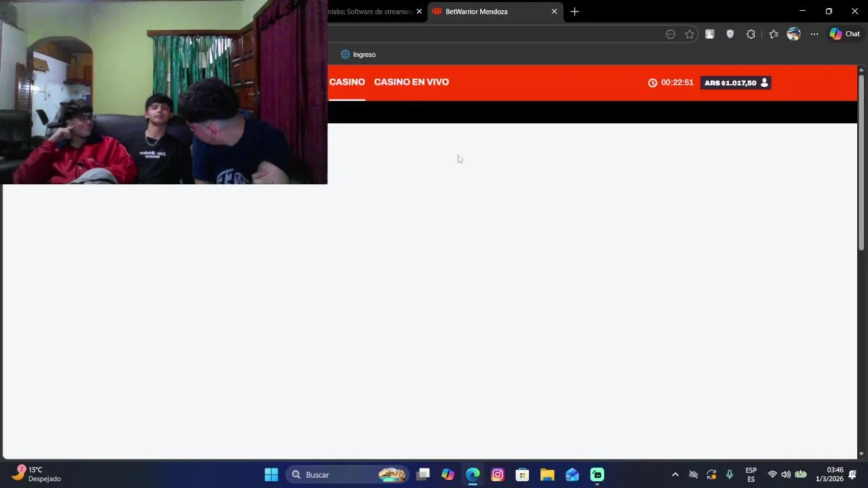This screenshot has width=868, height=488.
Task: Click the gray image extension icon
Action: pos(709,34)
